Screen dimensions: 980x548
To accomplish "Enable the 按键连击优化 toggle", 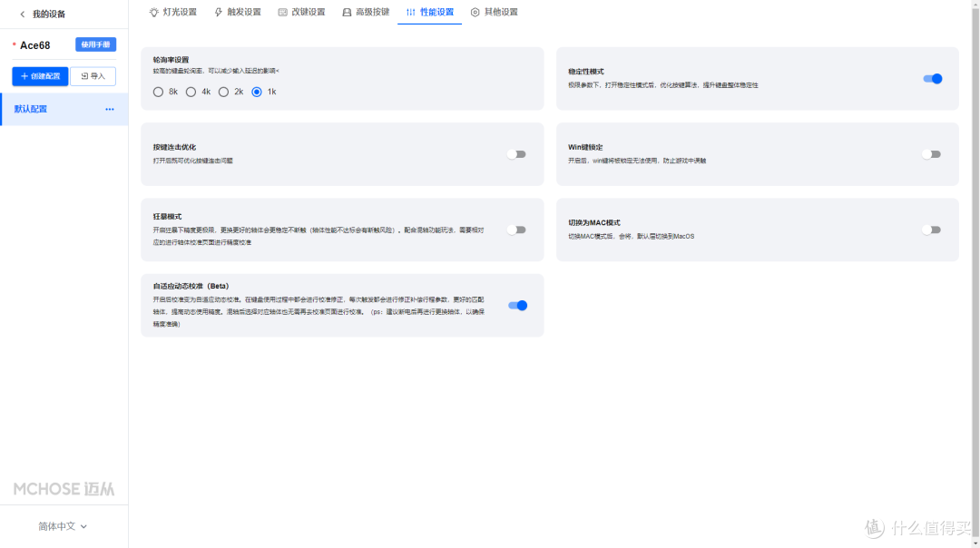I will [x=516, y=154].
